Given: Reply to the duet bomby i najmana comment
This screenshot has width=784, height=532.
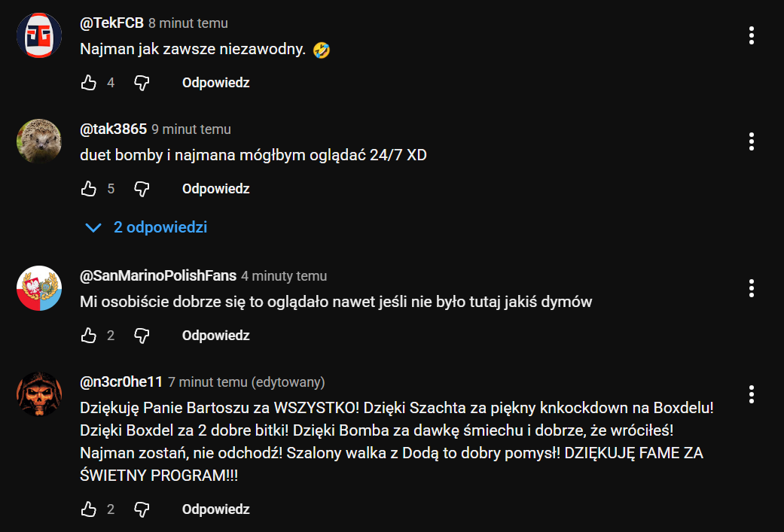Looking at the screenshot, I should pos(215,188).
